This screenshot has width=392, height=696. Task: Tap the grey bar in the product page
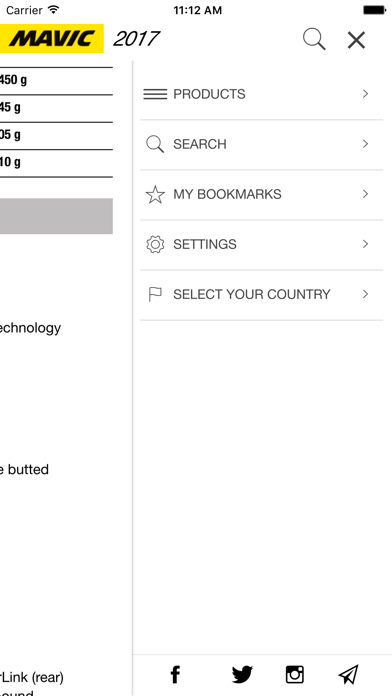pos(56,216)
